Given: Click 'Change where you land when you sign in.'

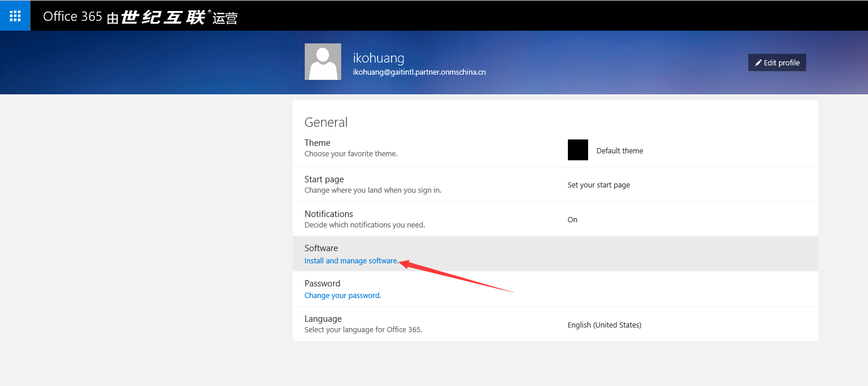Looking at the screenshot, I should pyautogui.click(x=373, y=190).
